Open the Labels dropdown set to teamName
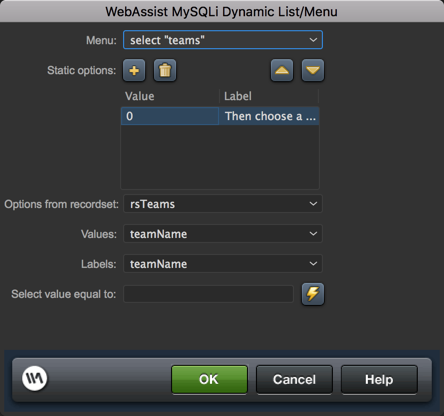The image size is (444, 416). (223, 264)
